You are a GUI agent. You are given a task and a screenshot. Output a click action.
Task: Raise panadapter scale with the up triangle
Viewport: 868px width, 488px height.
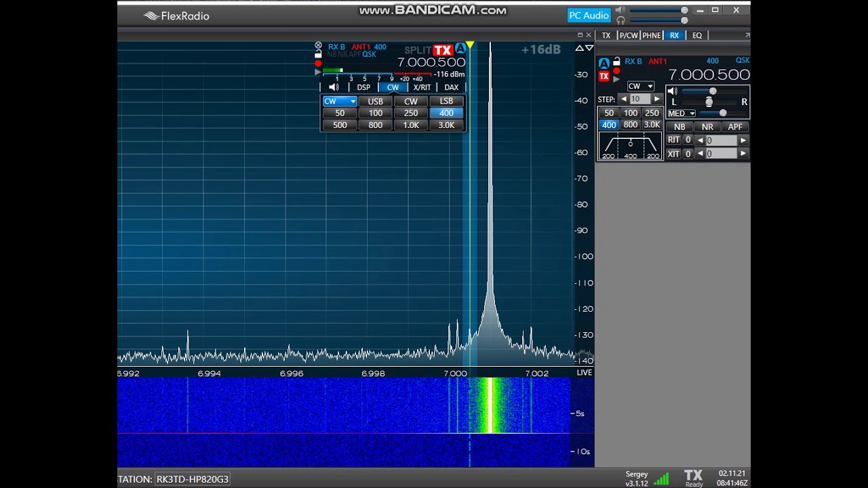579,48
